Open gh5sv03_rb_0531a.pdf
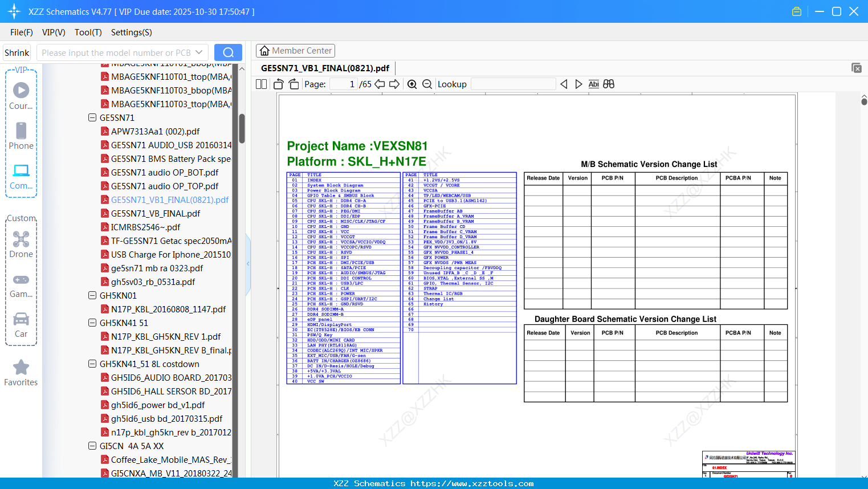 pyautogui.click(x=148, y=282)
